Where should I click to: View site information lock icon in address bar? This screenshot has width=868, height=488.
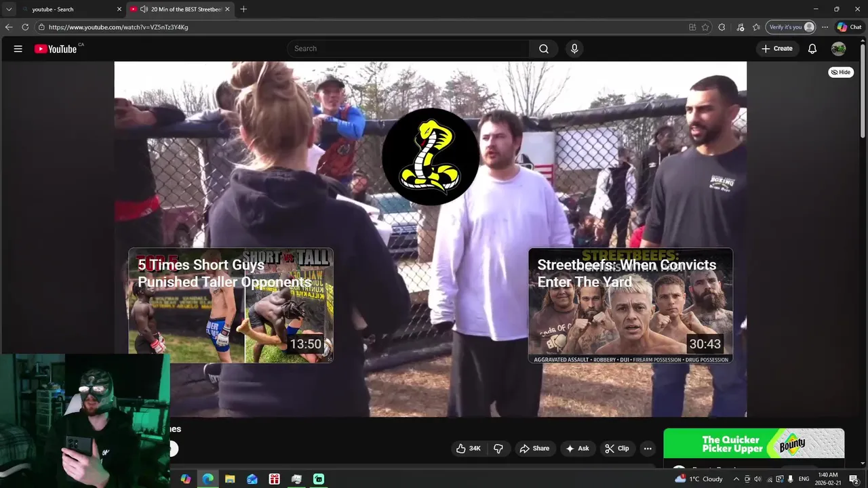(x=41, y=27)
